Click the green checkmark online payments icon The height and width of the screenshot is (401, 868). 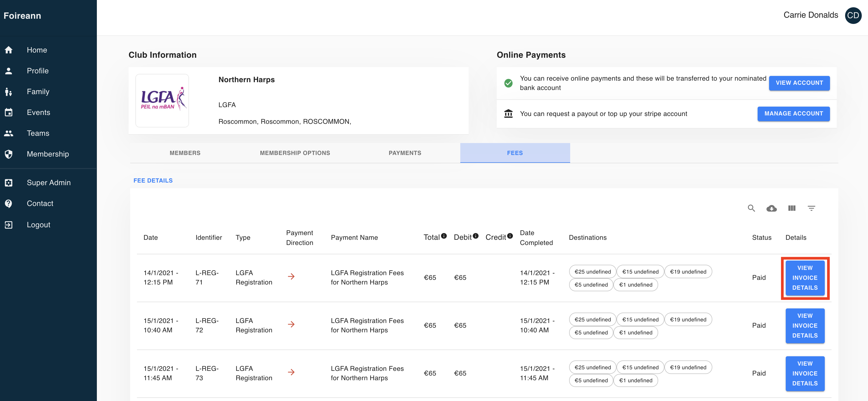[x=508, y=83]
